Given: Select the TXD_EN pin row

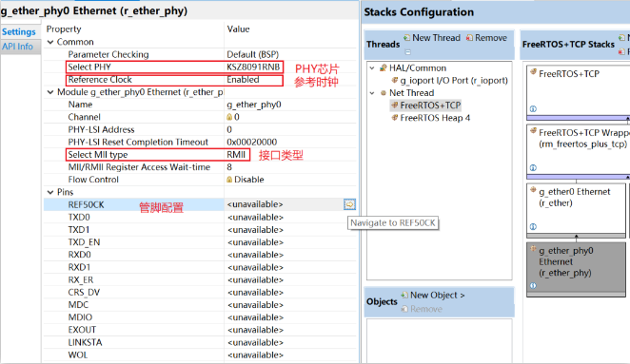Looking at the screenshot, I should pyautogui.click(x=200, y=242).
